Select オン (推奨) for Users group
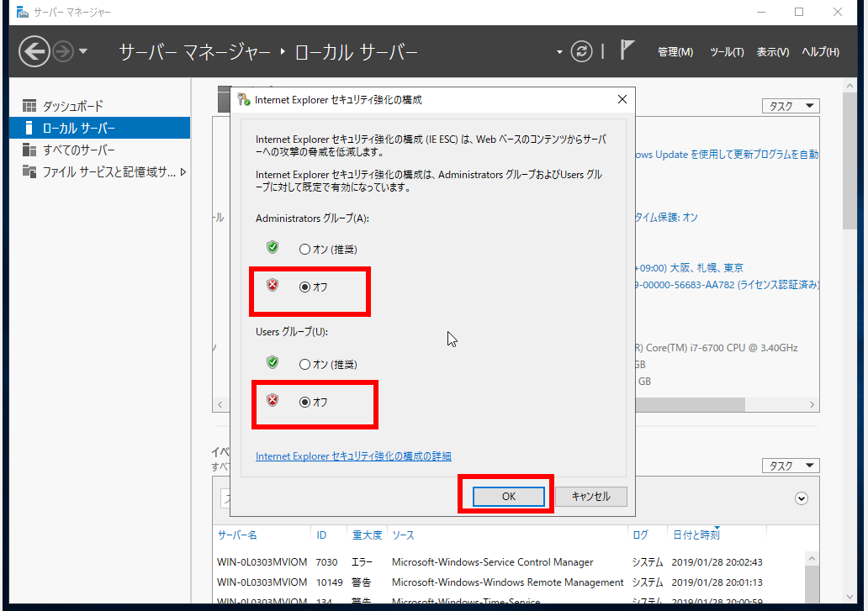This screenshot has width=868, height=611. pyautogui.click(x=328, y=365)
